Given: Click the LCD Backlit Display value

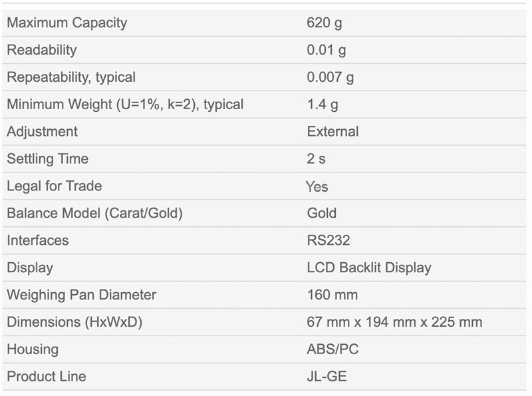Looking at the screenshot, I should click(369, 268).
